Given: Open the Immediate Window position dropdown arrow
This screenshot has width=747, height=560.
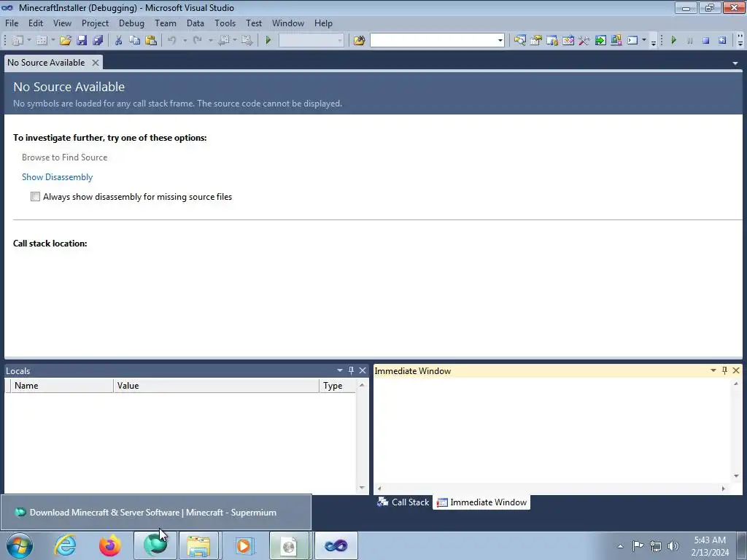Looking at the screenshot, I should tap(713, 370).
